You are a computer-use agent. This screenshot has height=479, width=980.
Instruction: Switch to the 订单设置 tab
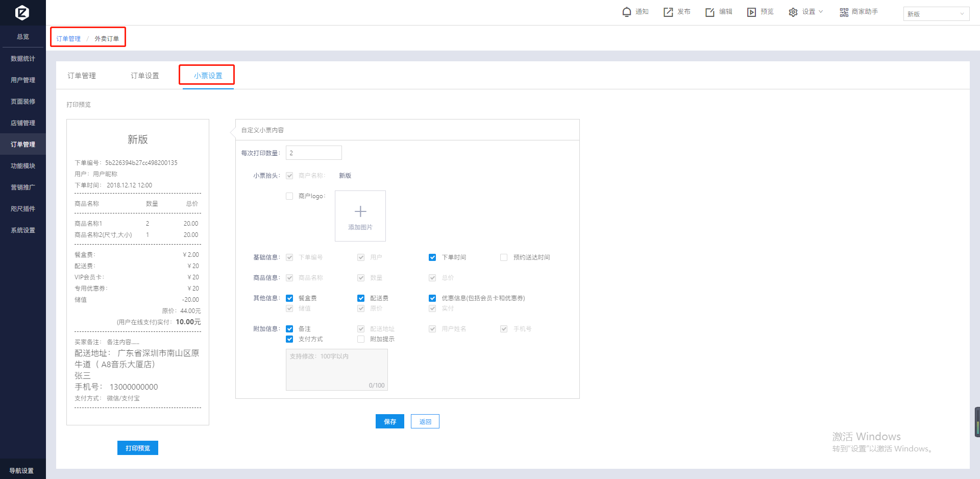click(145, 76)
